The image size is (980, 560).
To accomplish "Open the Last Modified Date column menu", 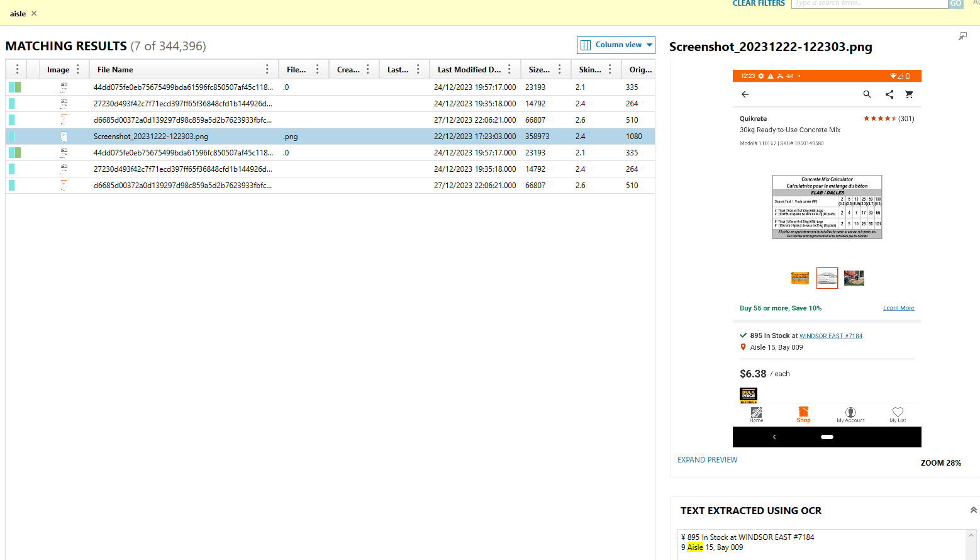I will coord(509,69).
